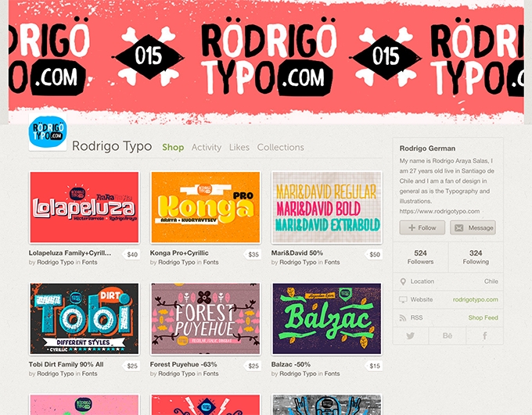This screenshot has width=532, height=415.
Task: Click the Fonts category under Konga Pro
Action: click(210, 262)
